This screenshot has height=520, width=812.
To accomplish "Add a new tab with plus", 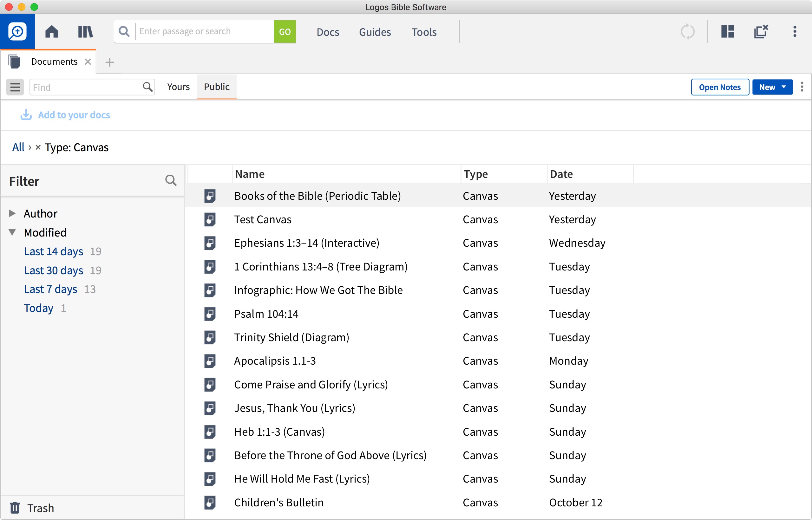I will [x=109, y=62].
